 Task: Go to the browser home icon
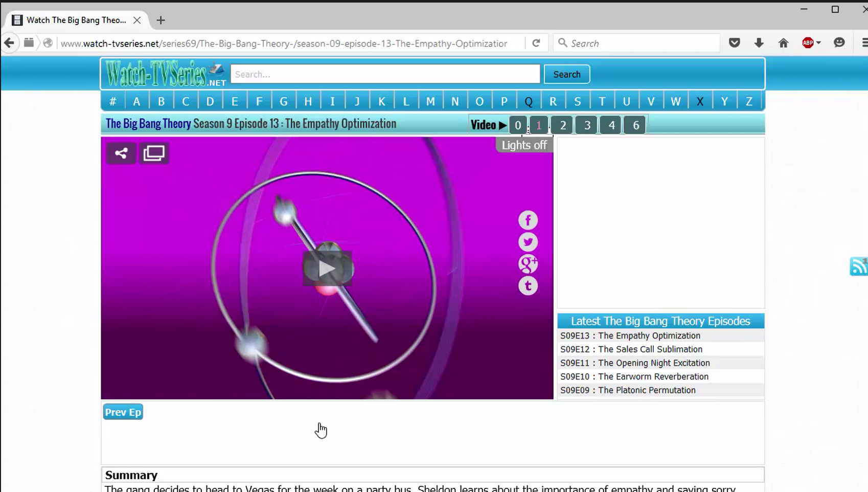coord(783,43)
